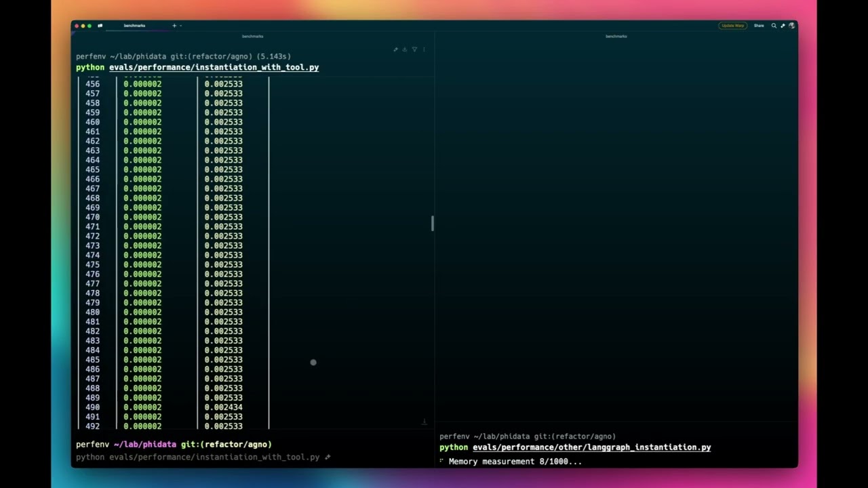The height and width of the screenshot is (488, 868).
Task: Click '(5.143s)' duration in block header
Action: [274, 56]
